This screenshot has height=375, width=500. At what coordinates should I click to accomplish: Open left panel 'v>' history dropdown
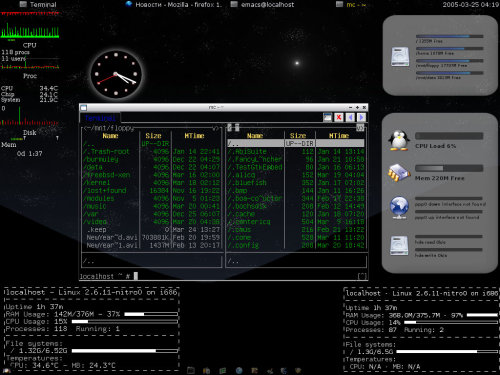(215, 128)
